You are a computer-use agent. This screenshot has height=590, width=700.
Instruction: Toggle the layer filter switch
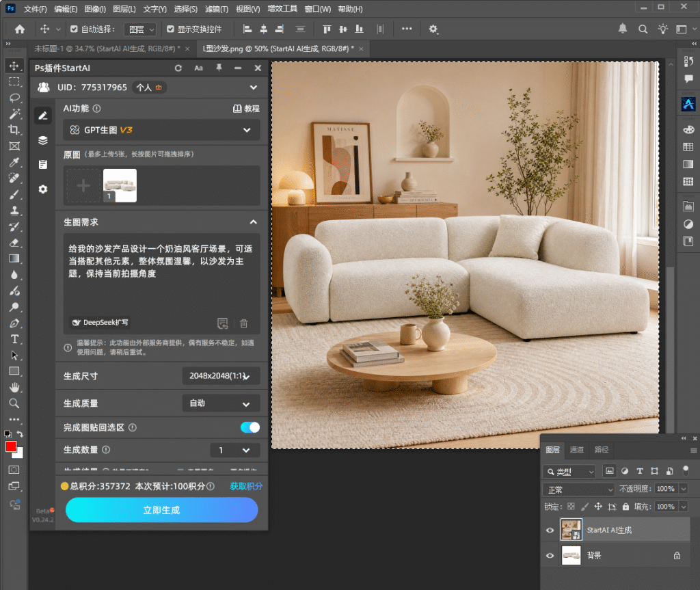[686, 470]
